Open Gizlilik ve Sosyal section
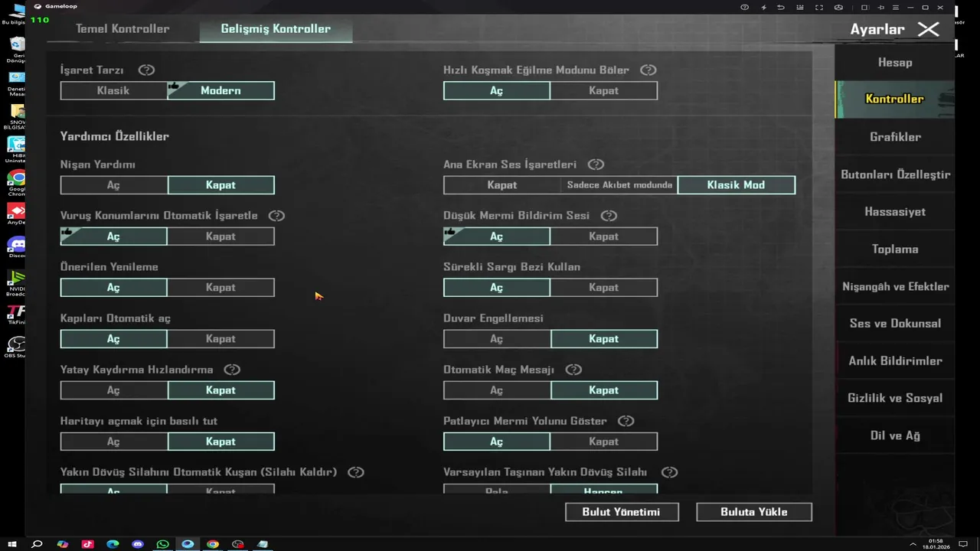The width and height of the screenshot is (980, 551). coord(894,399)
